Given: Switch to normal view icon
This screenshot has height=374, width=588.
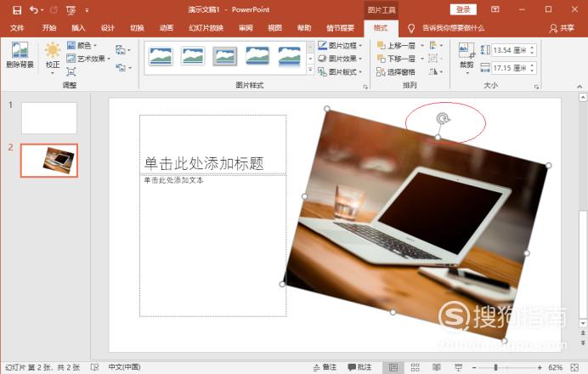Looking at the screenshot, I should coord(393,367).
